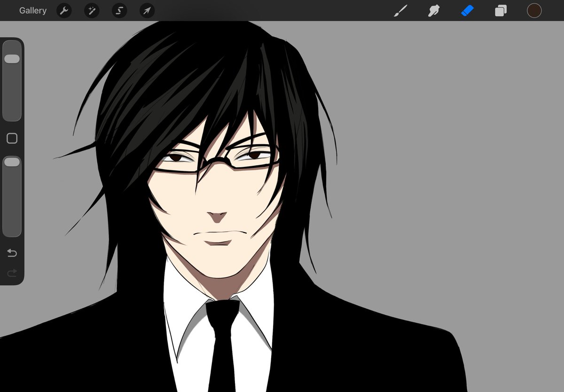
Task: Undo the last stroke
Action: pyautogui.click(x=12, y=253)
